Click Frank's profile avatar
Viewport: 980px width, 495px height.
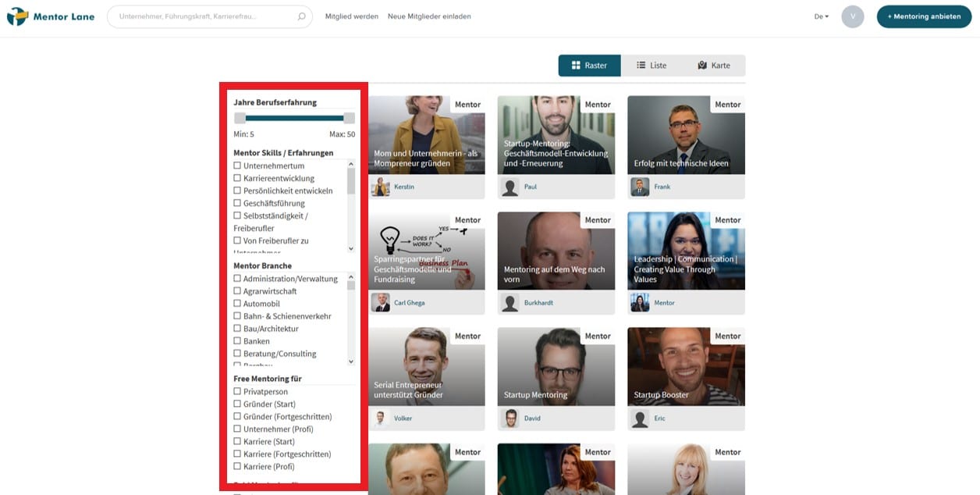pyautogui.click(x=640, y=187)
